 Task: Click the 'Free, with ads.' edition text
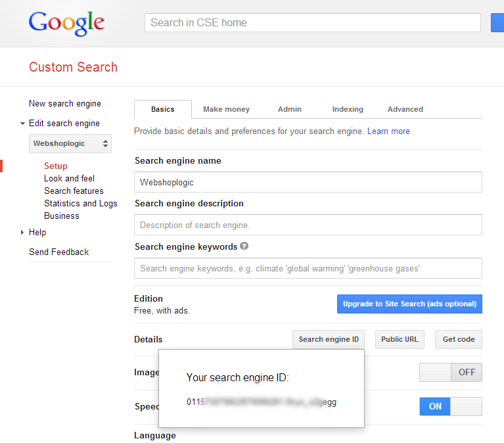point(162,310)
